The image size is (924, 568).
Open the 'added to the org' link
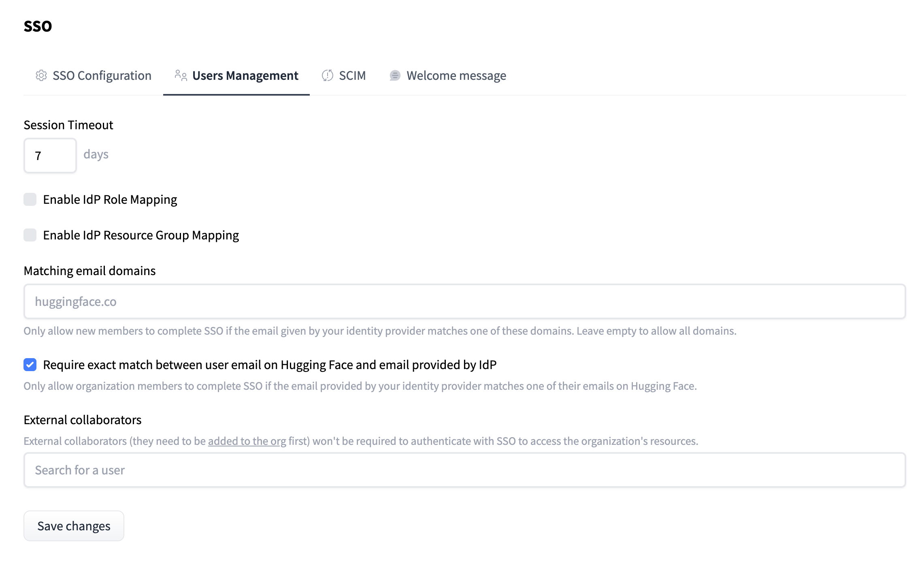(247, 441)
